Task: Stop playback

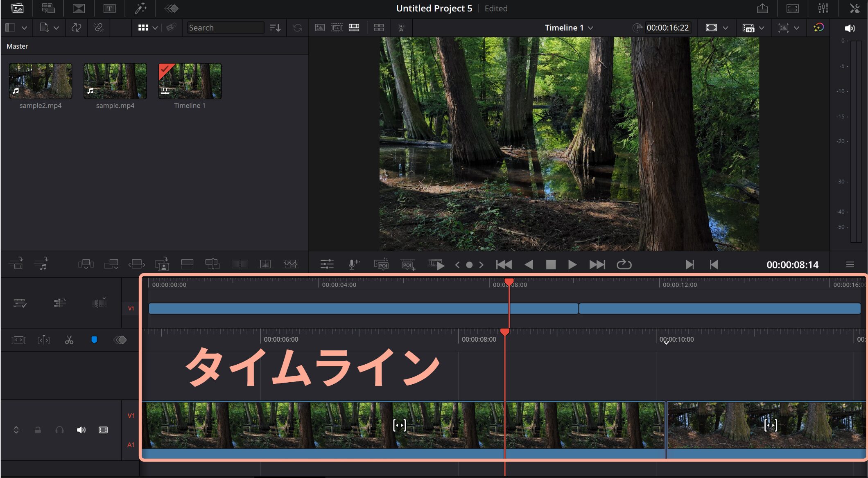Action: 551,265
